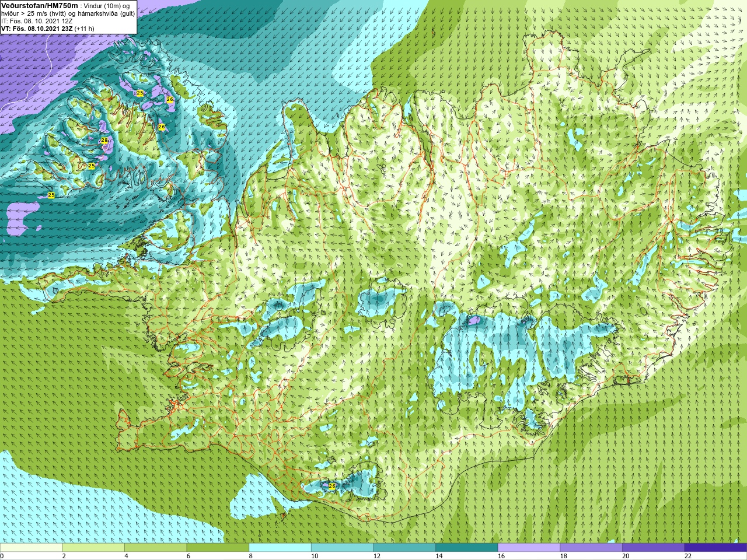Pick the 10–12 m/s turquoise legend swatch
747x560 pixels.
[x=343, y=548]
